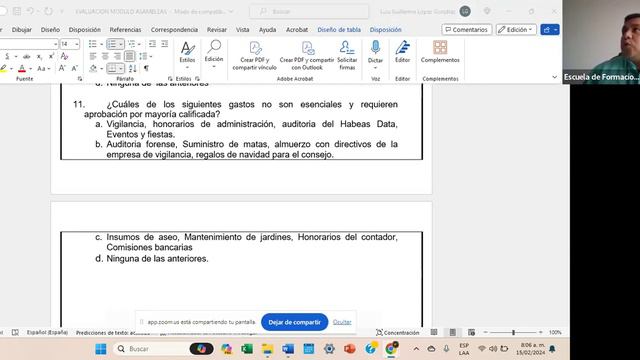Align text to the right

pos(117,56)
